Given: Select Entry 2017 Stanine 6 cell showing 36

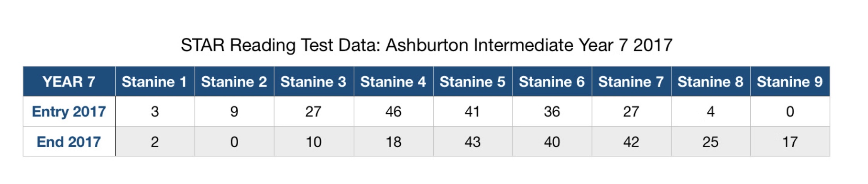Looking at the screenshot, I should point(552,111).
